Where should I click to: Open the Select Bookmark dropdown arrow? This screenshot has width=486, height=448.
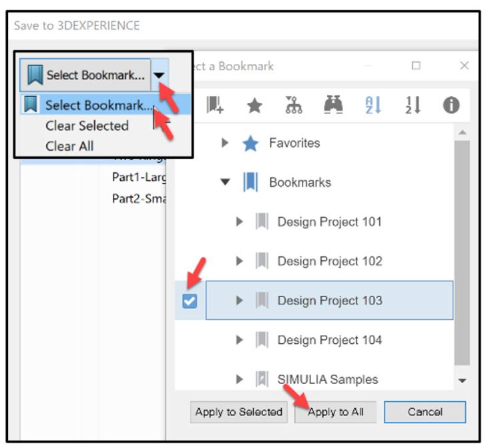pyautogui.click(x=159, y=75)
